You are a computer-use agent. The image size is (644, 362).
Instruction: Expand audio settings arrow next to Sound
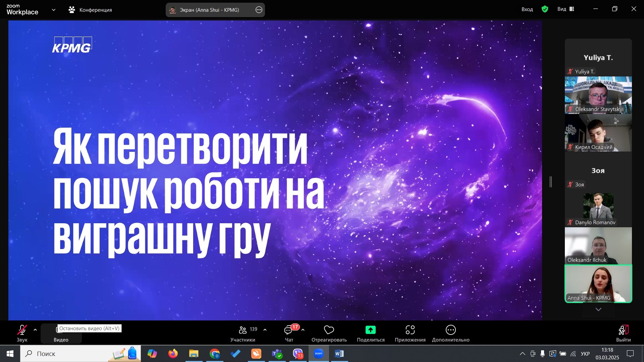(35, 330)
